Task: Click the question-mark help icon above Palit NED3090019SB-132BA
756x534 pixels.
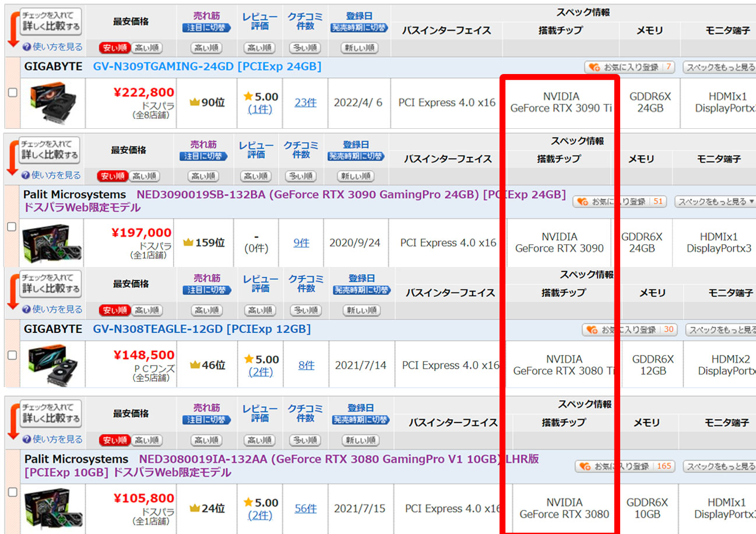Action: 26,175
